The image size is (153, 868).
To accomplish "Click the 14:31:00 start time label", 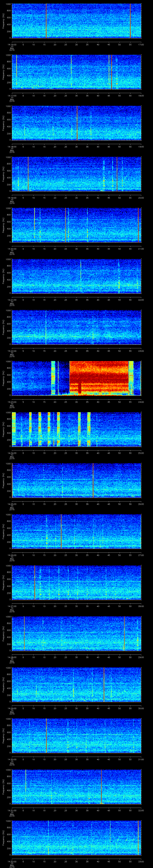I will [12, 810].
